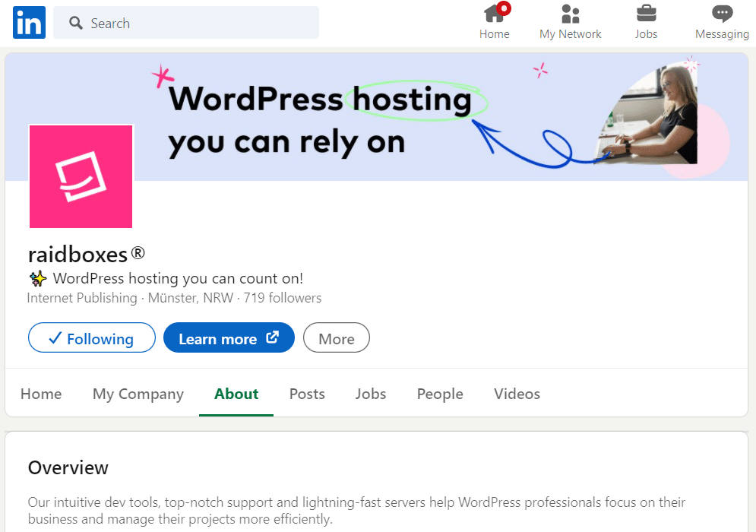Switch to the company Home tab
756x532 pixels.
[x=41, y=394]
